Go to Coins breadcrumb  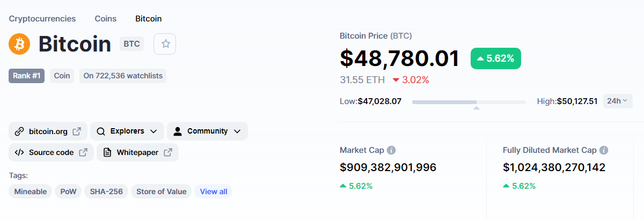pyautogui.click(x=106, y=19)
